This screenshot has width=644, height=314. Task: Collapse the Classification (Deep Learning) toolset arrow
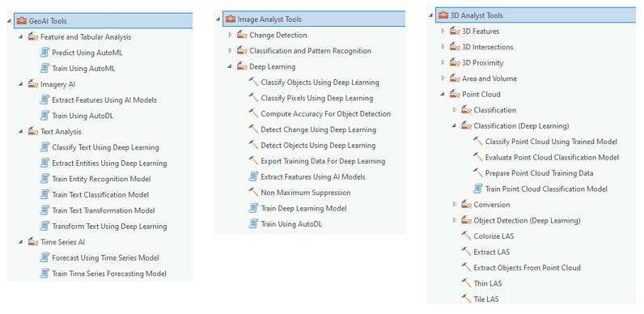click(454, 125)
